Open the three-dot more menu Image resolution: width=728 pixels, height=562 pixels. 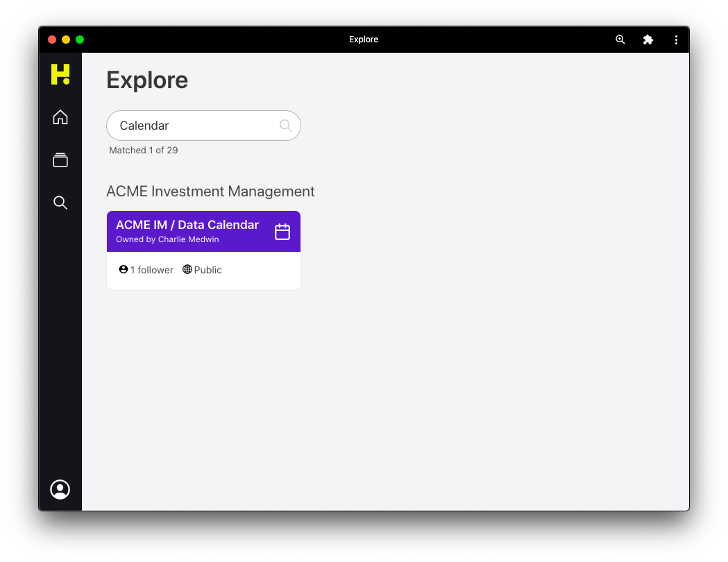676,40
